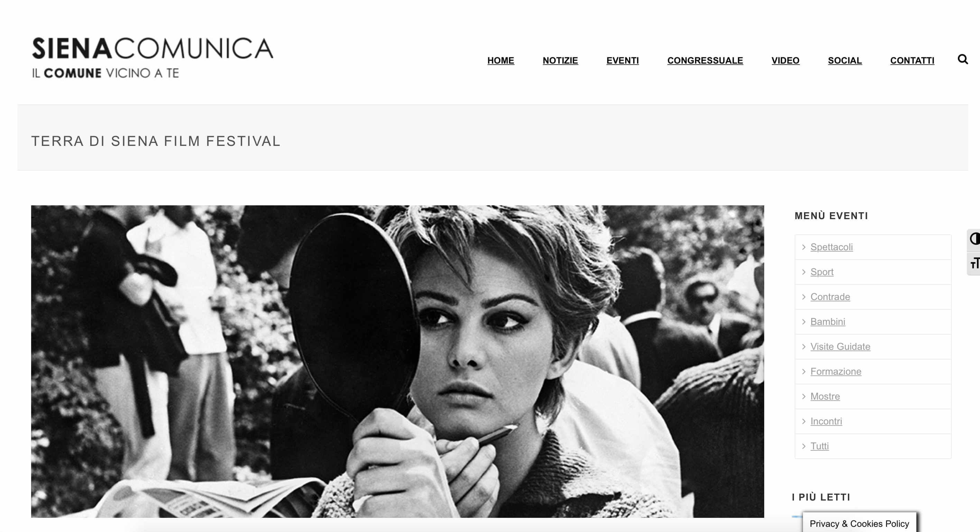The image size is (980, 532).
Task: Click chevron arrow beside Sport
Action: click(x=803, y=272)
